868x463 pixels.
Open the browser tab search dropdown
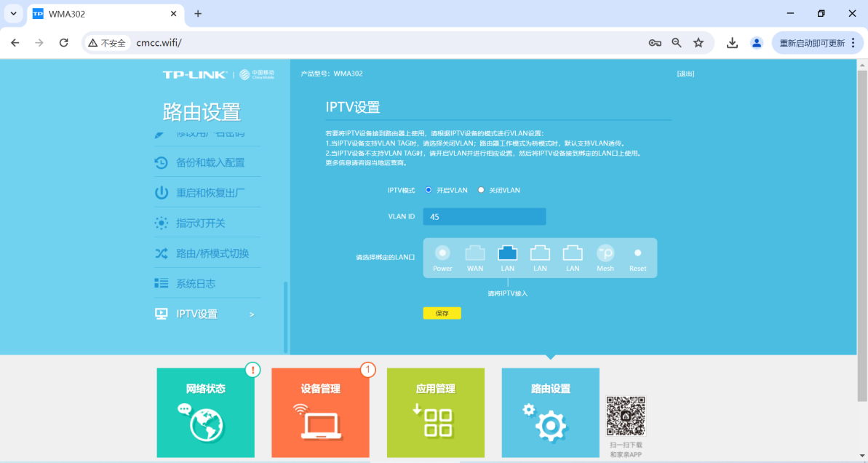coord(13,14)
